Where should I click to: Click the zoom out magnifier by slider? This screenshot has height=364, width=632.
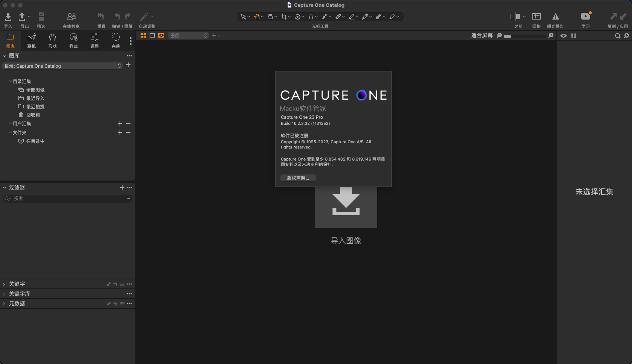tap(499, 35)
